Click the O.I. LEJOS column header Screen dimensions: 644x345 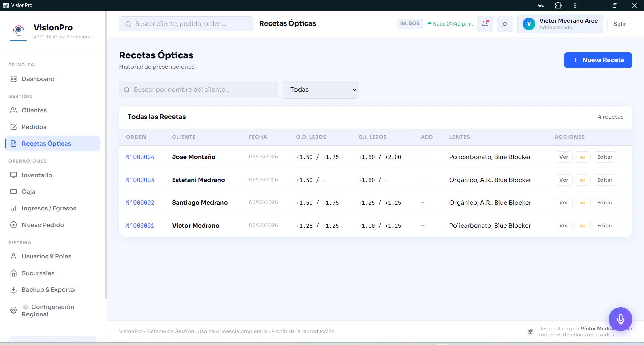coord(373,137)
